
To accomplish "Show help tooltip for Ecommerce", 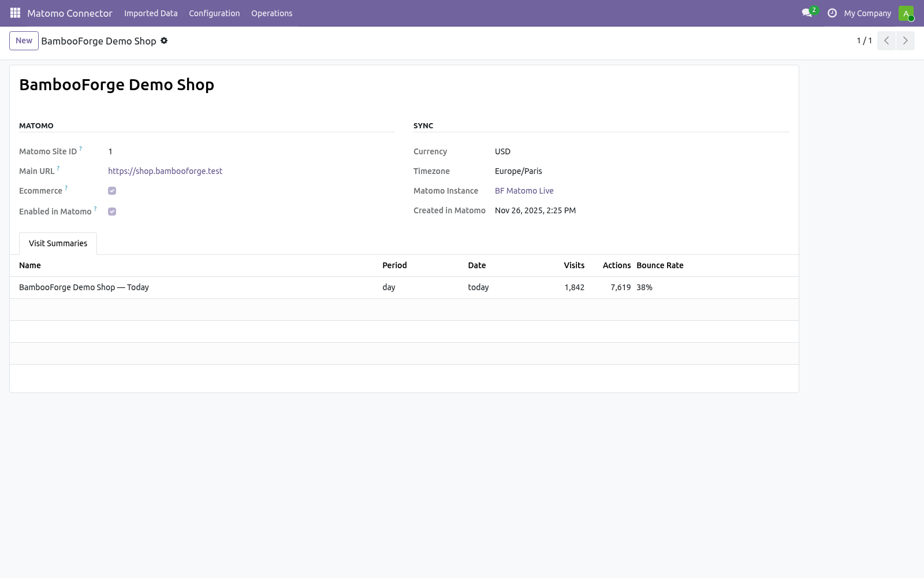I will click(66, 188).
